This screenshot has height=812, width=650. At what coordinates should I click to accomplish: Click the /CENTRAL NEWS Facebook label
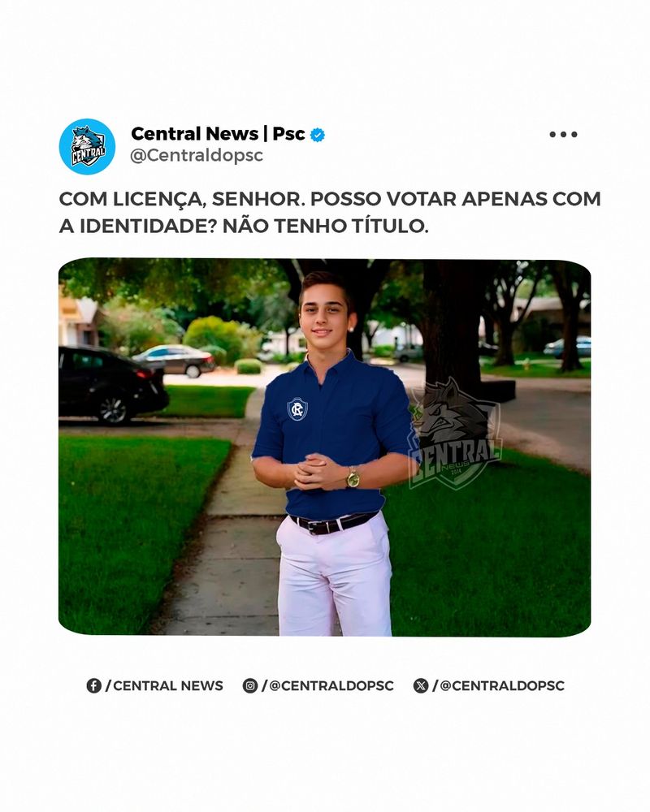pos(164,685)
